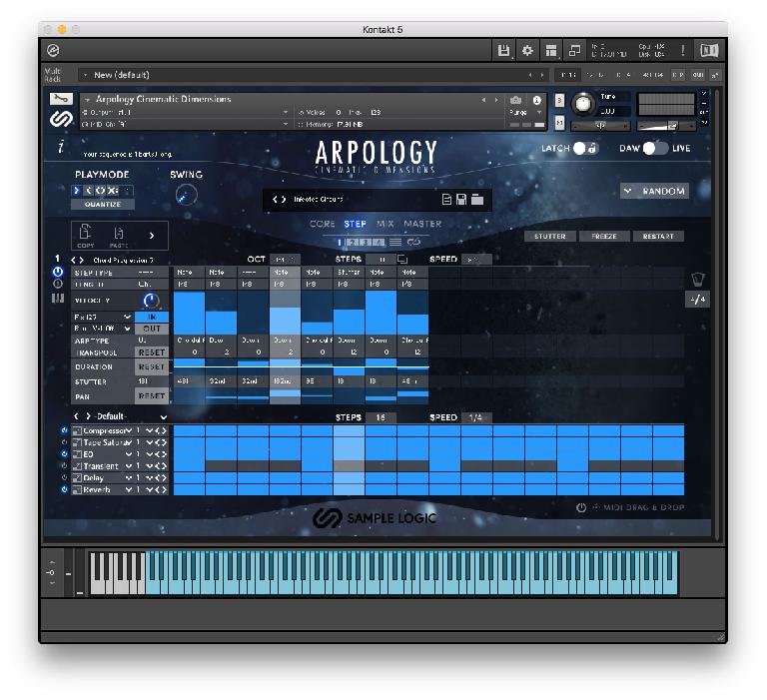The image size is (767, 700).
Task: Toggle Compressor power button
Action: click(x=64, y=430)
